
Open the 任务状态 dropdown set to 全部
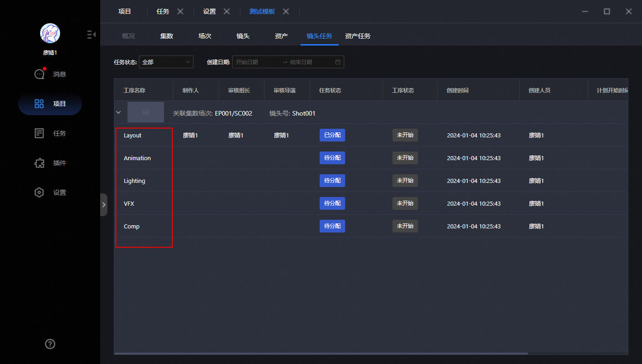[x=166, y=62]
